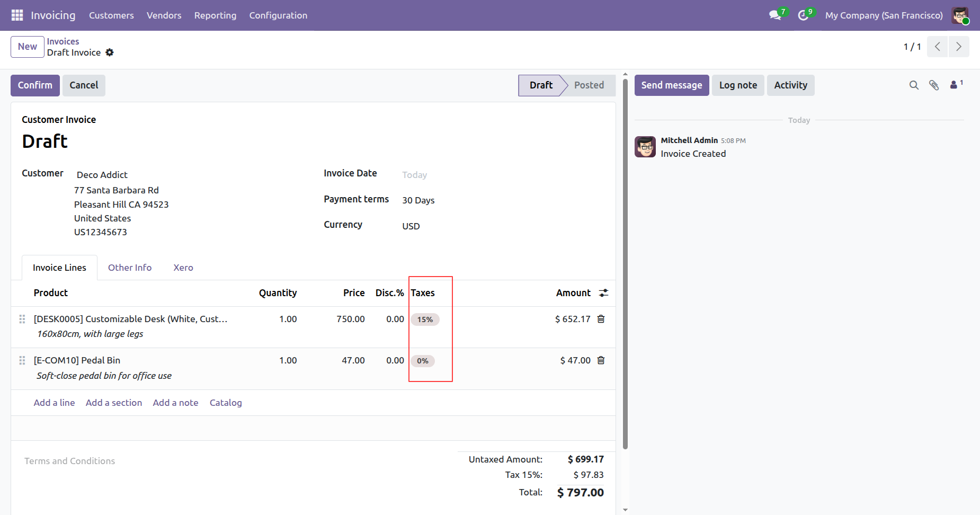Open the Customers menu
Viewport: 980px width, 515px height.
click(x=111, y=15)
